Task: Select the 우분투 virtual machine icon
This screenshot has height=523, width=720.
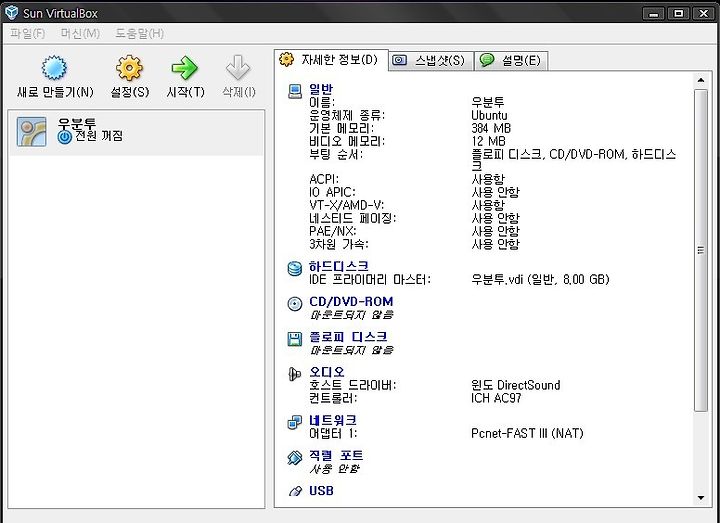Action: pos(32,132)
